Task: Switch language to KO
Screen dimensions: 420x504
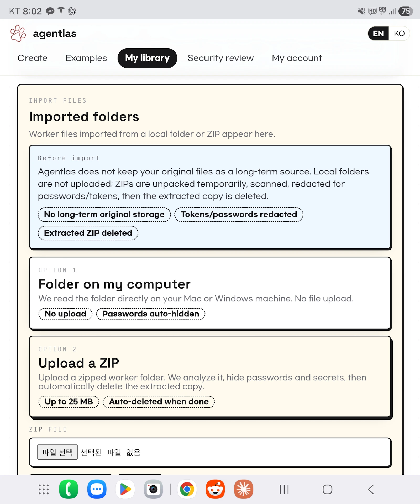Action: coord(399,34)
